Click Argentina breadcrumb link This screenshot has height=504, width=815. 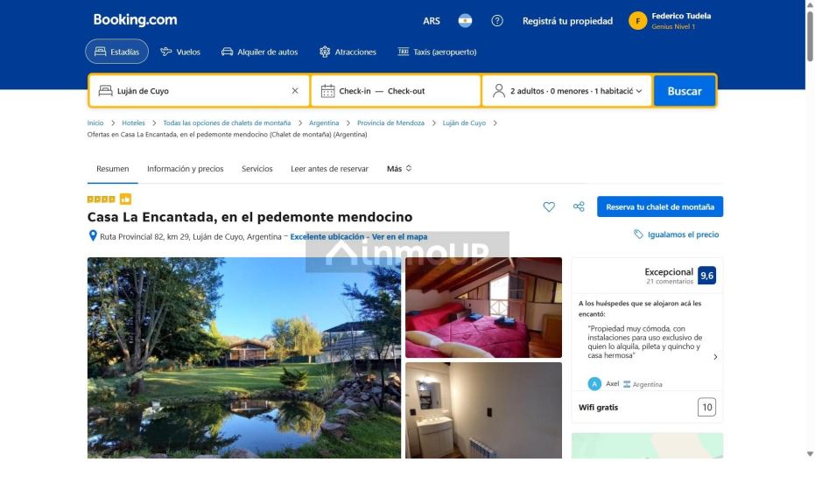tap(324, 123)
